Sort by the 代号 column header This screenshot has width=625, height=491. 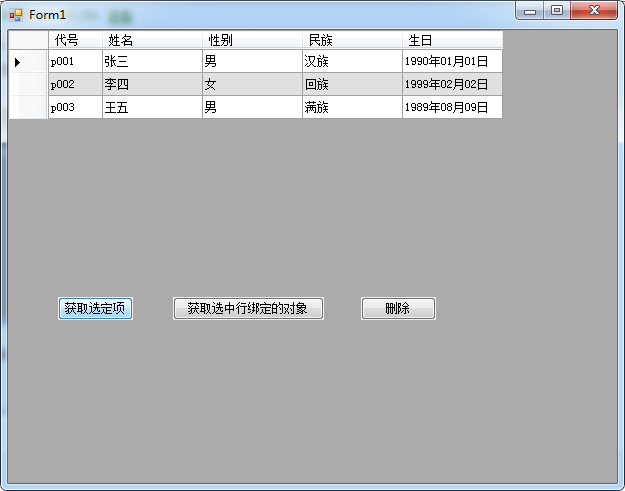75,40
